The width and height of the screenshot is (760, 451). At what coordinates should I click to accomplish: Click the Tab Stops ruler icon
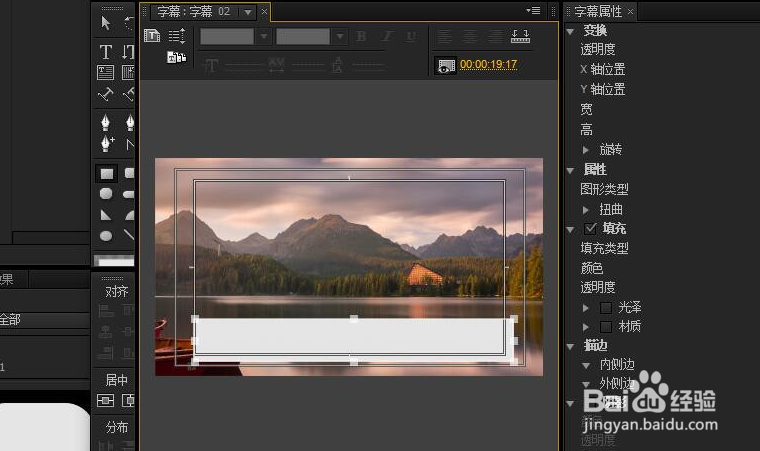pos(520,36)
